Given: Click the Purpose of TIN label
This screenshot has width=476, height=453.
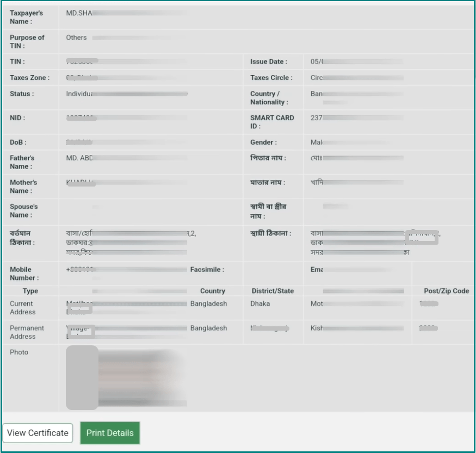Looking at the screenshot, I should [x=27, y=41].
